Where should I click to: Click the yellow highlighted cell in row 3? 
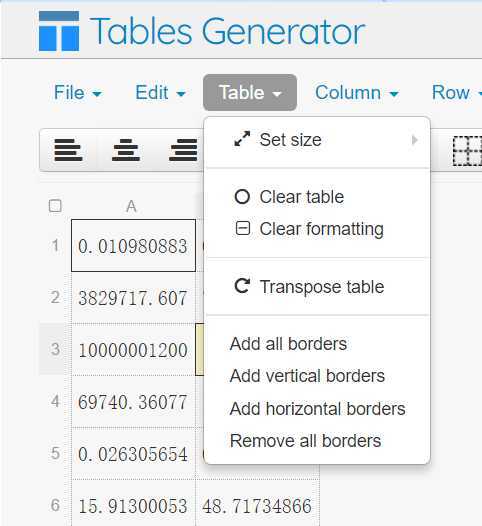tap(200, 349)
